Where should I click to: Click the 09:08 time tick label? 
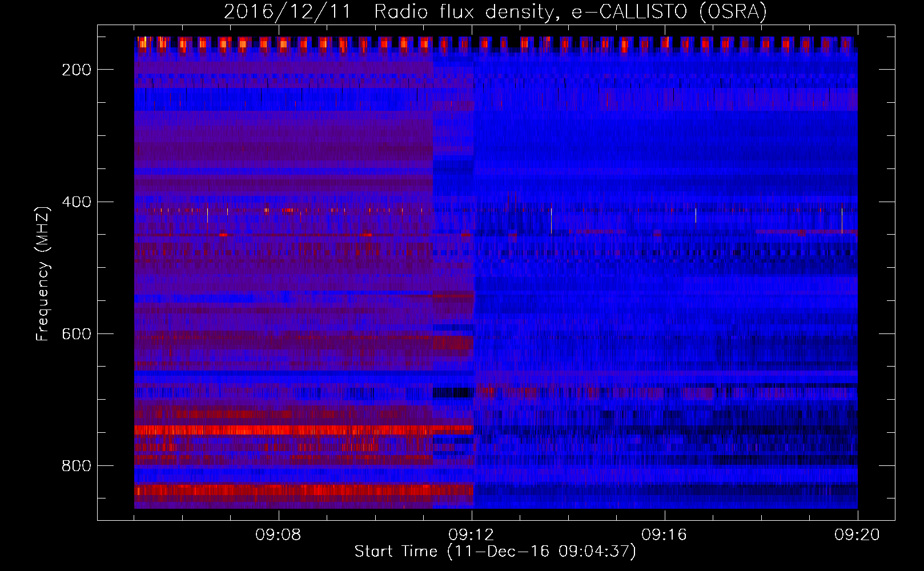278,535
